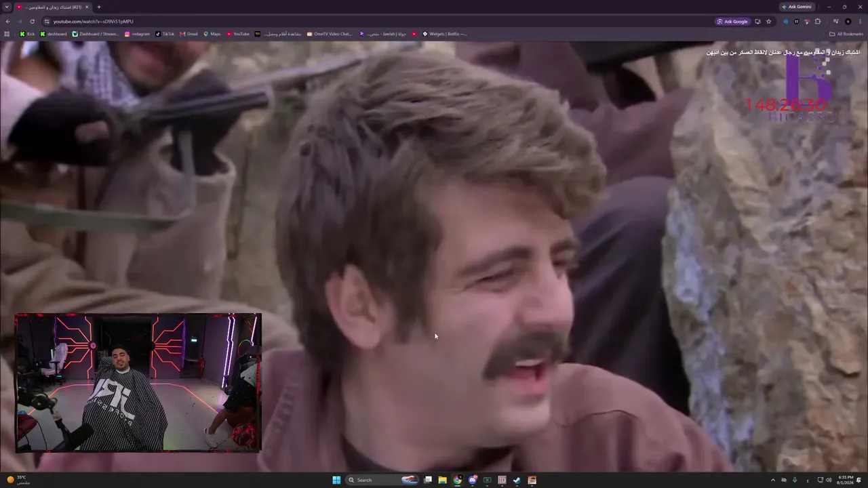Open the All Bookmarks folder
Image resolution: width=868 pixels, height=488 pixels.
coord(846,34)
